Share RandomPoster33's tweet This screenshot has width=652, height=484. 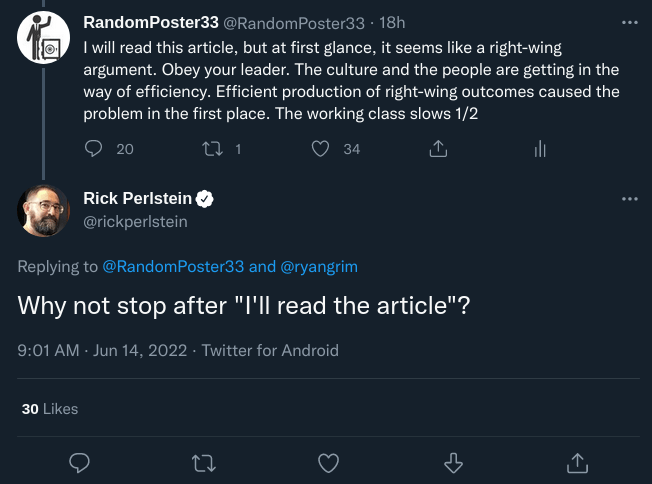tap(437, 149)
